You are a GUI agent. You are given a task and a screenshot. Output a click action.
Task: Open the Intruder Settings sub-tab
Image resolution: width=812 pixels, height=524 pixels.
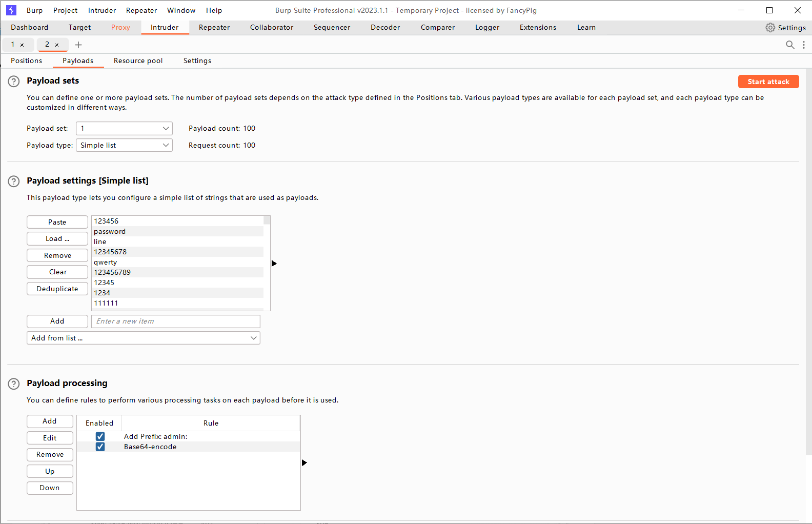(197, 61)
